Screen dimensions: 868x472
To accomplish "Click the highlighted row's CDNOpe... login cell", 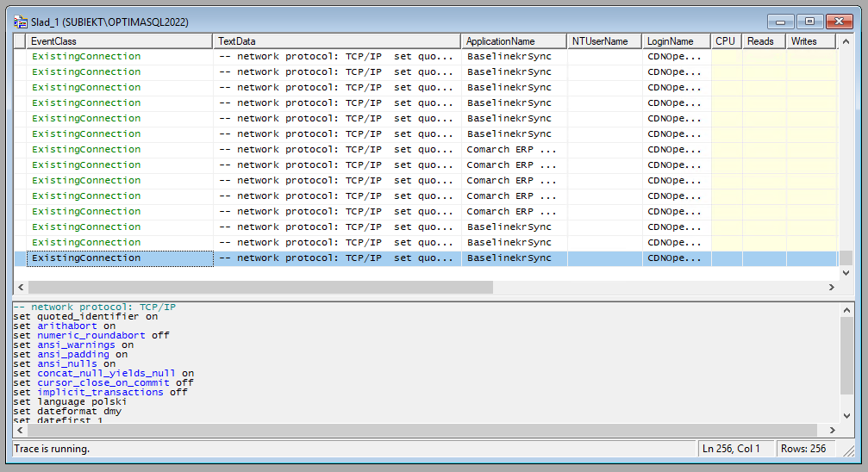I will 677,258.
